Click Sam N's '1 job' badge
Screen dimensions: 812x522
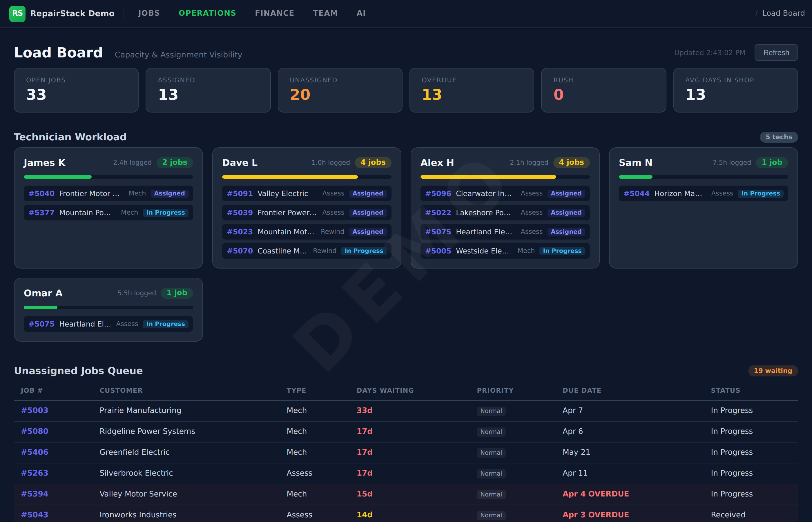click(772, 162)
